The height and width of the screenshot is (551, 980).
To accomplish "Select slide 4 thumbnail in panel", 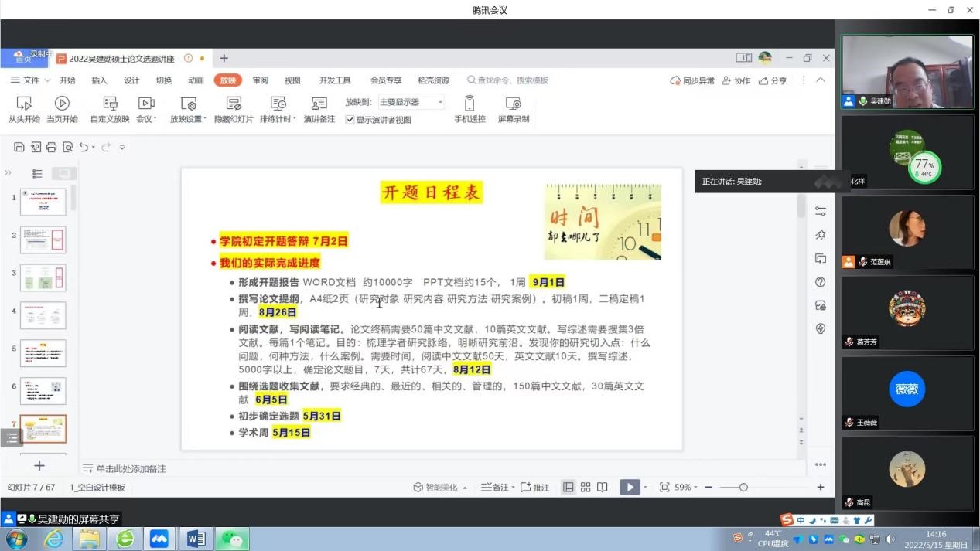I will [x=43, y=315].
